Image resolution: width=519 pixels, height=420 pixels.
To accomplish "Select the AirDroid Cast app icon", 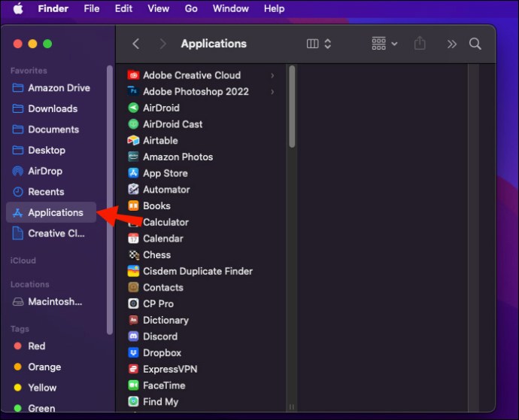I will tap(133, 124).
